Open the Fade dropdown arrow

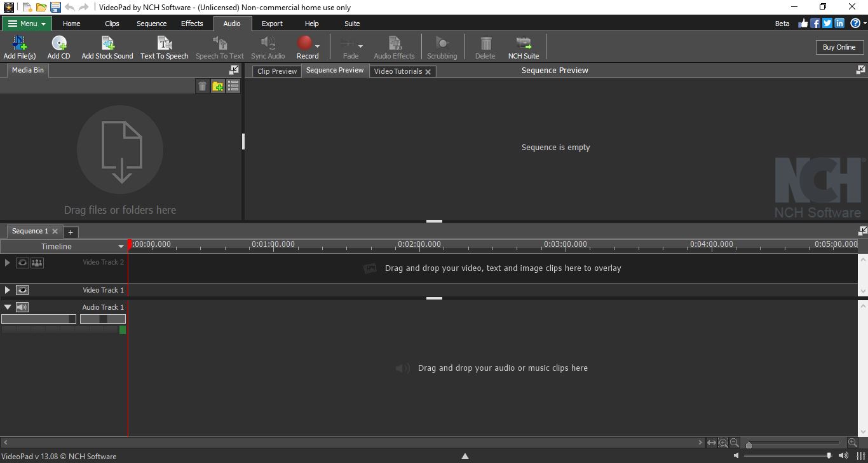tap(360, 46)
